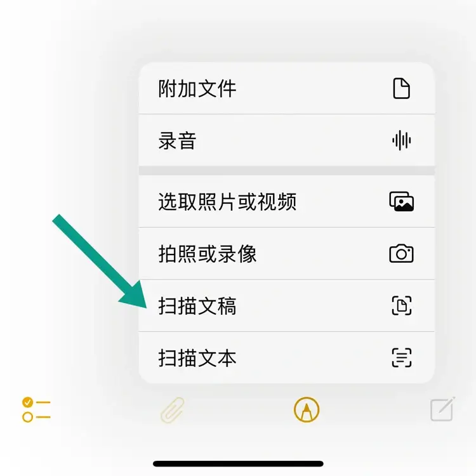Image resolution: width=476 pixels, height=476 pixels.
Task: Open the checklist tool in bottom toolbar
Action: coord(36,409)
